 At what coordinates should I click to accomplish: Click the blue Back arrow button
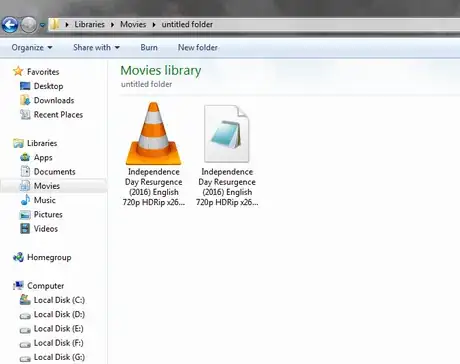pos(10,25)
